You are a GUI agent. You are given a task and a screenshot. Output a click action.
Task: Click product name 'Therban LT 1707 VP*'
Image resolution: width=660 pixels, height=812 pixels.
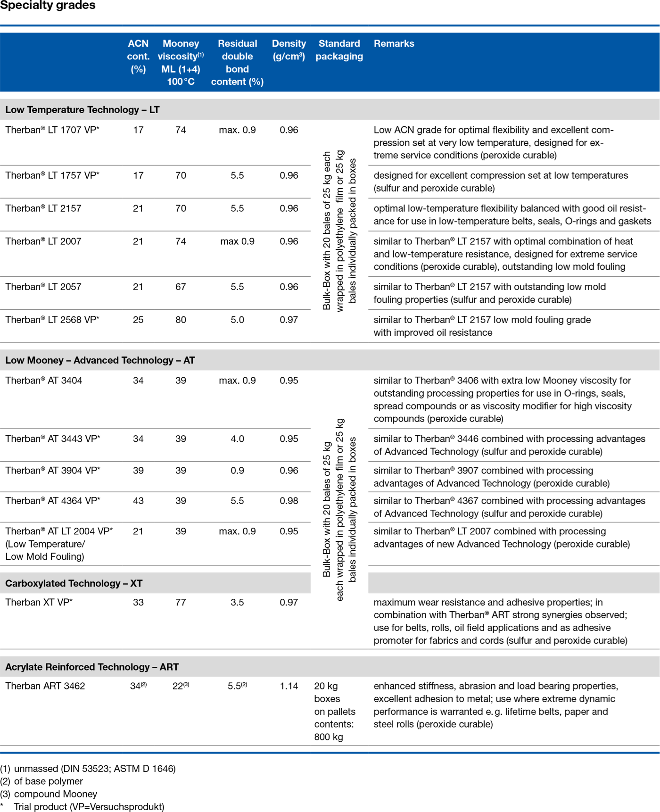click(52, 130)
